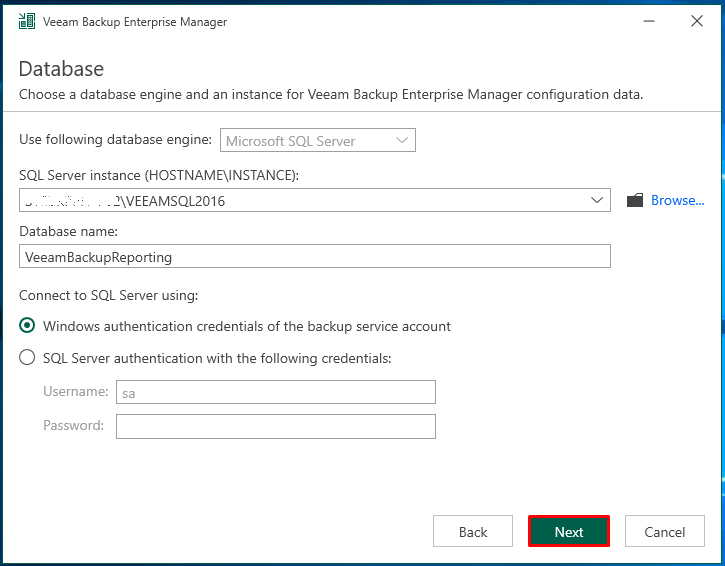The height and width of the screenshot is (566, 725).
Task: Click the Database name field
Action: pyautogui.click(x=314, y=256)
